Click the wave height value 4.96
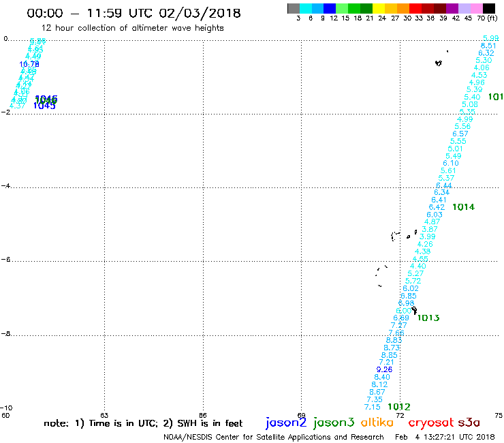 click(477, 82)
